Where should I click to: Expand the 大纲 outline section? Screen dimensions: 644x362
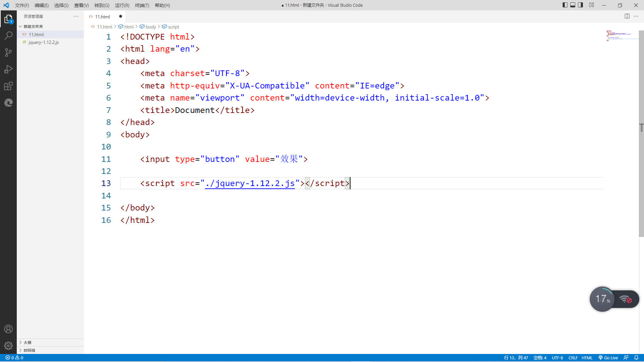coord(27,343)
